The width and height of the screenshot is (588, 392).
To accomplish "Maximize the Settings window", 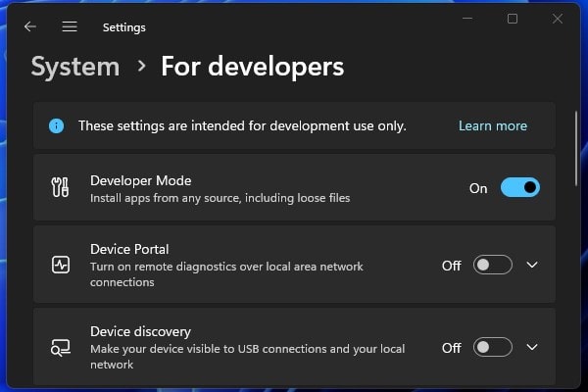I will tap(513, 19).
